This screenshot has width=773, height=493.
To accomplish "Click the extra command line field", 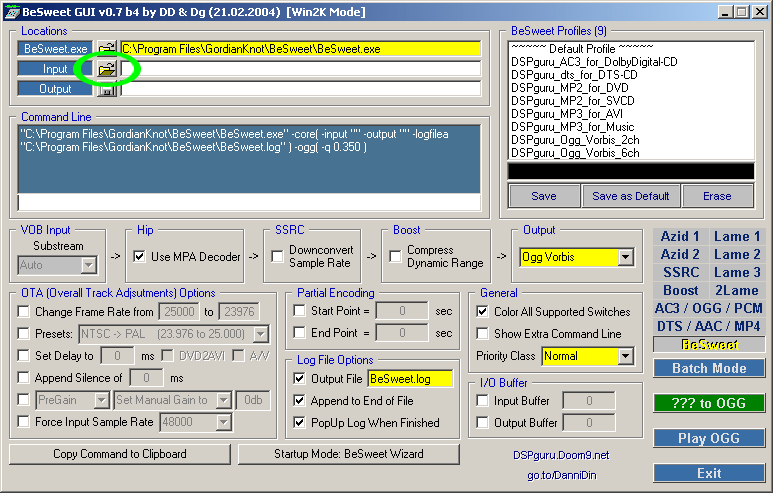I will click(x=249, y=202).
